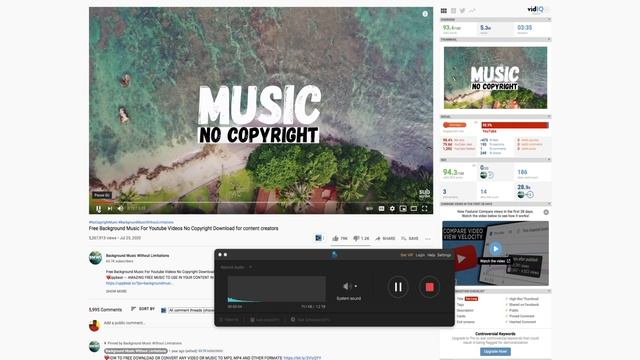
Task: Click System sound speaker icon in recorder
Action: click(347, 286)
